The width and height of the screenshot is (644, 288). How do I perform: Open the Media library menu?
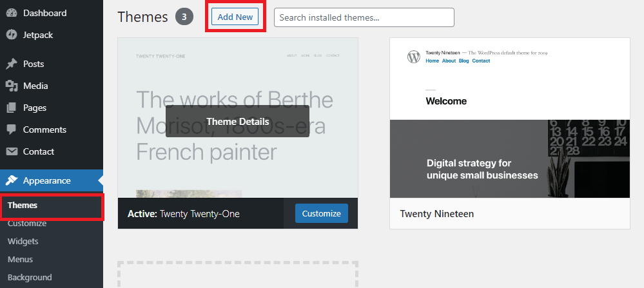point(52,86)
